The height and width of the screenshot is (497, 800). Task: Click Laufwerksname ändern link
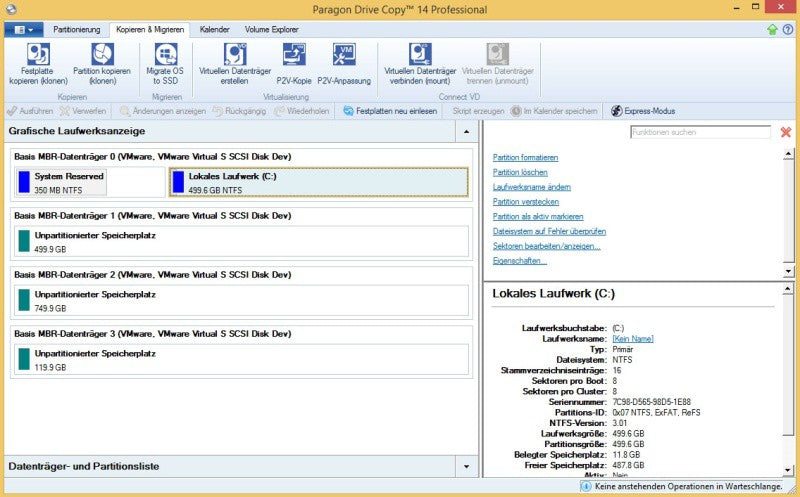(532, 187)
